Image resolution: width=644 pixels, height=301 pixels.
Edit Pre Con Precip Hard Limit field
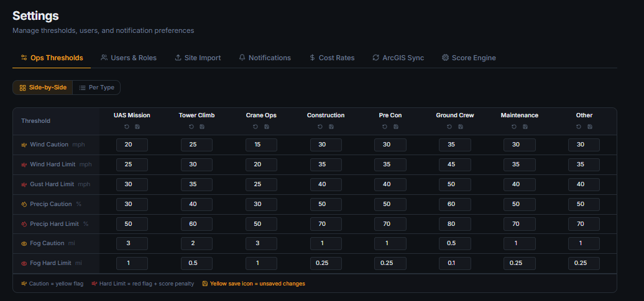[x=390, y=224]
